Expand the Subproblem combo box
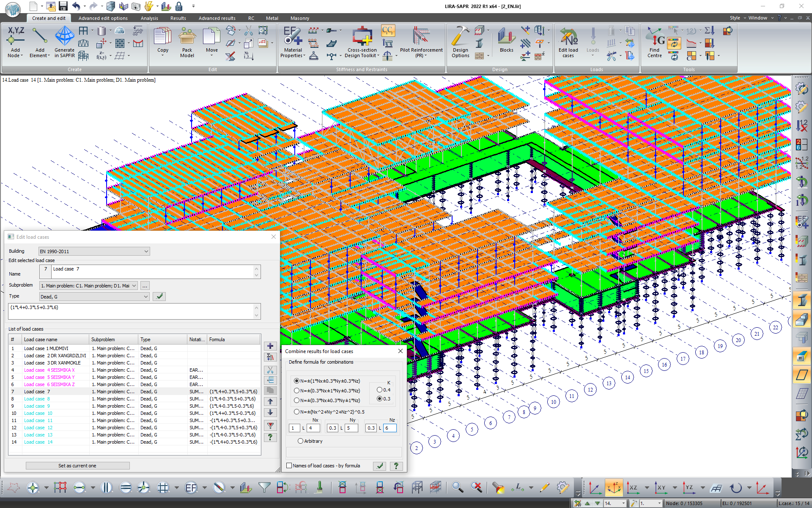 134,286
